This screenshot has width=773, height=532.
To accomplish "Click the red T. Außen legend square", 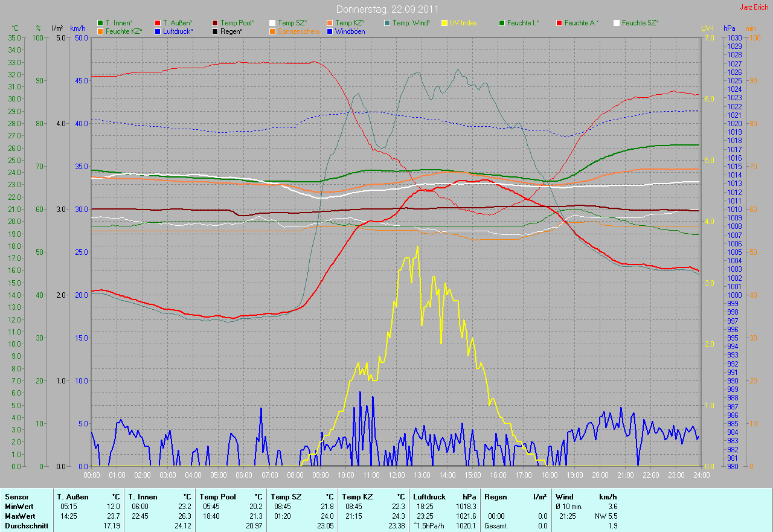I will point(158,23).
